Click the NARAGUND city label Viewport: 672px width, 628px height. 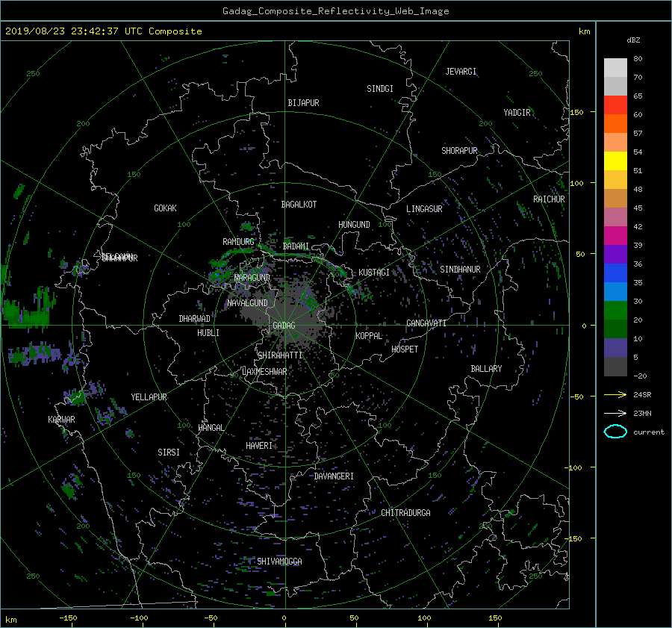(252, 278)
